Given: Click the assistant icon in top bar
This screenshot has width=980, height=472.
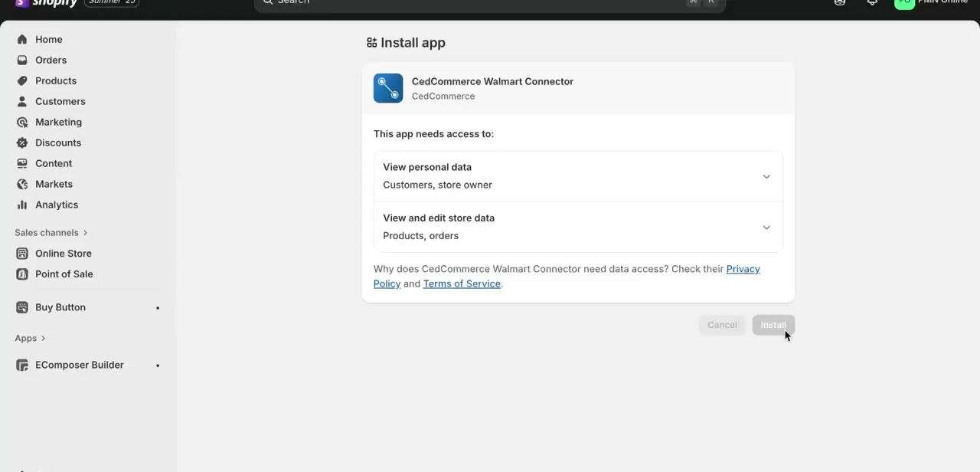Looking at the screenshot, I should (840, 2).
